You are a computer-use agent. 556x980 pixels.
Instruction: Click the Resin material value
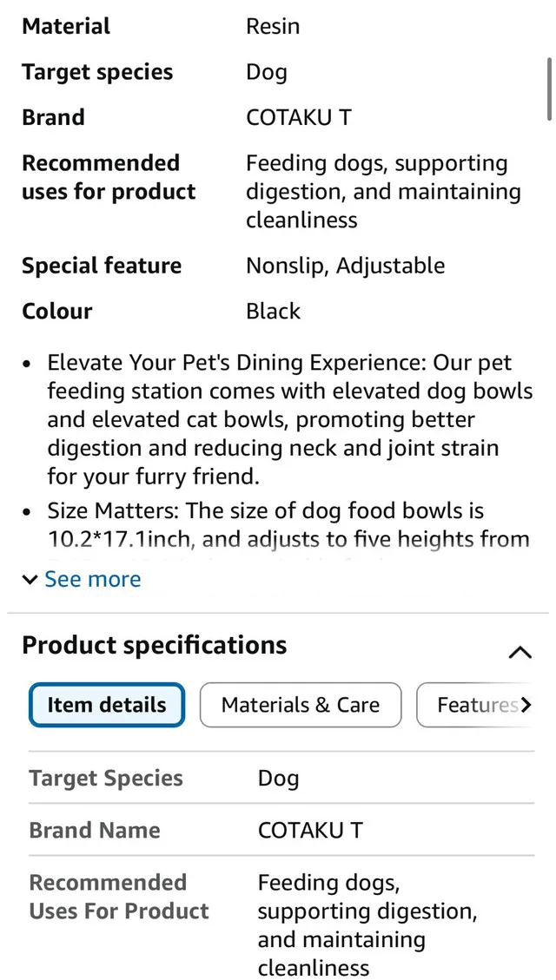pos(273,26)
